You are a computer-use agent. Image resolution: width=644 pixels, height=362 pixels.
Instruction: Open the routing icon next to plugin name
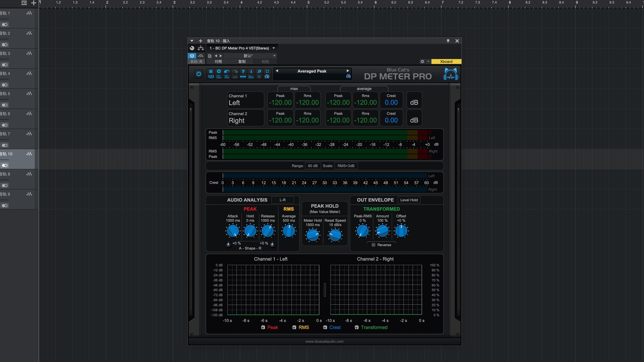(x=201, y=48)
